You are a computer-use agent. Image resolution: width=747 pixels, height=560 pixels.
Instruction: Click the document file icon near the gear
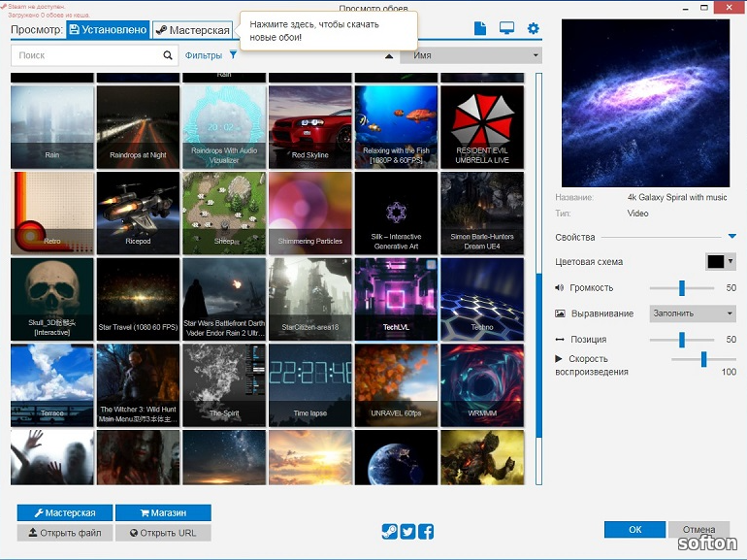tap(479, 29)
